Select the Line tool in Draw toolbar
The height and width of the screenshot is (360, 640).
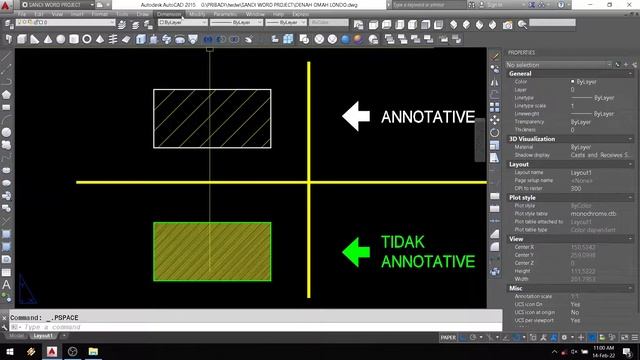(x=6, y=57)
